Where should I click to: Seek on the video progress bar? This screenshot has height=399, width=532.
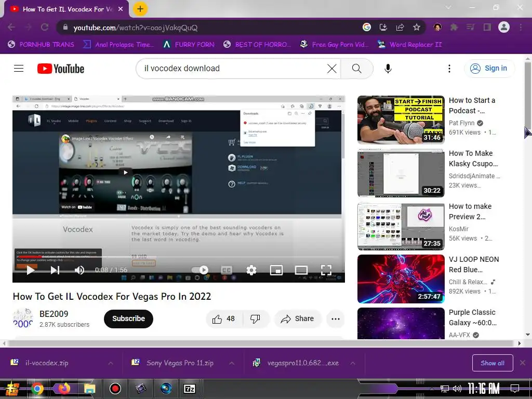point(179,257)
